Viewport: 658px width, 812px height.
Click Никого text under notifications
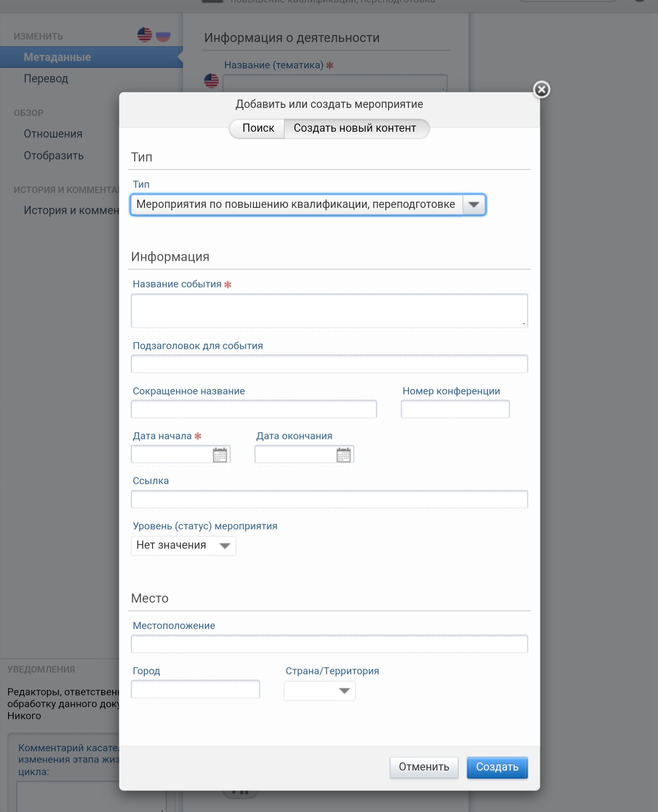[24, 716]
